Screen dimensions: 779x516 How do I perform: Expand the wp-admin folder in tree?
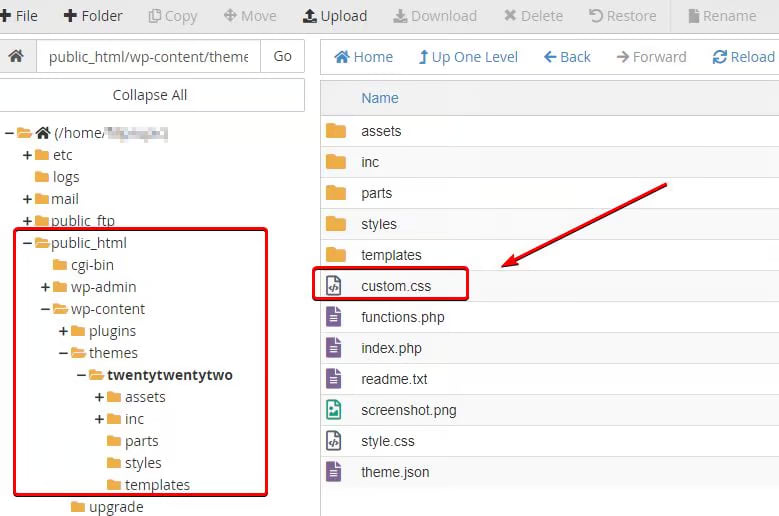tap(45, 287)
